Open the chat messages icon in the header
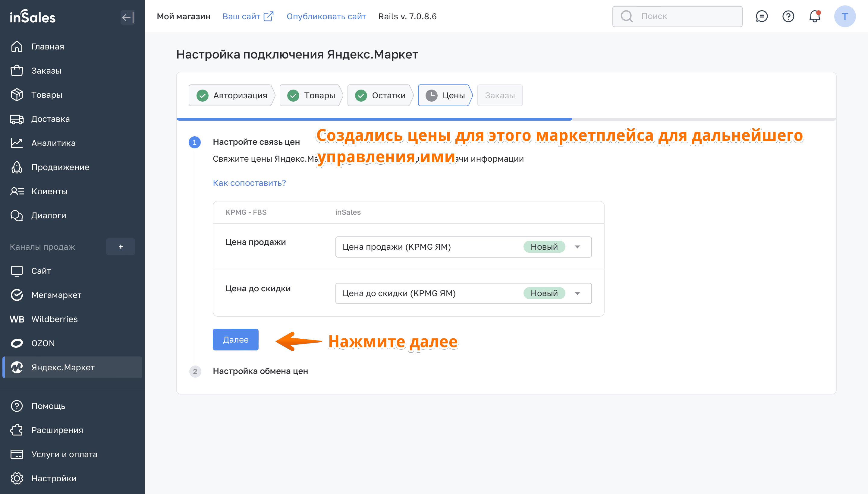The height and width of the screenshot is (494, 868). (x=761, y=16)
